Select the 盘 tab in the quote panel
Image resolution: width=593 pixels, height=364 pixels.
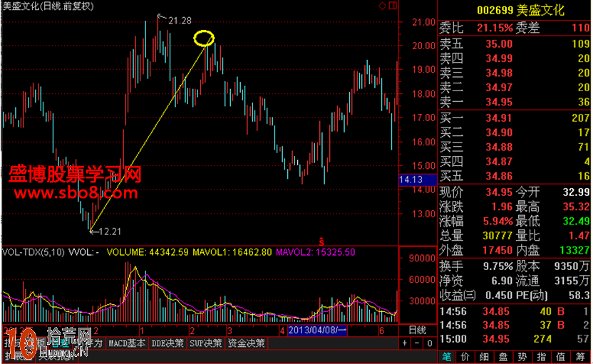[503, 357]
